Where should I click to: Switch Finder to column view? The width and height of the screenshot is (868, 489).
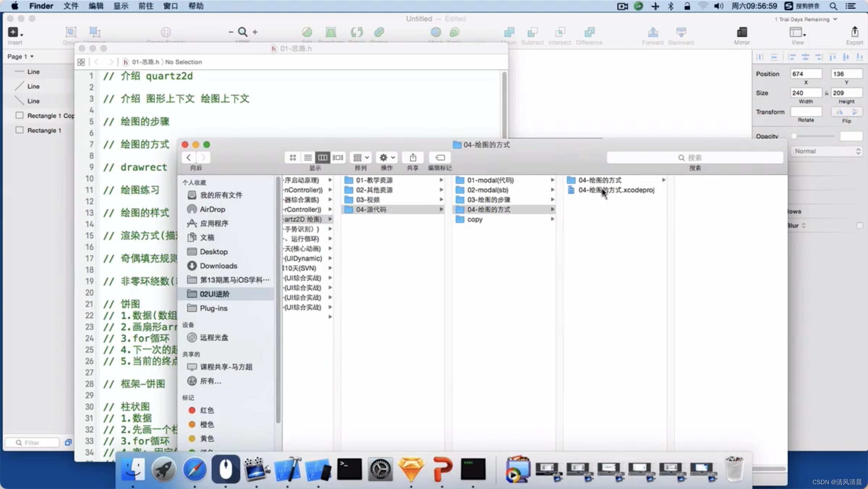(323, 157)
